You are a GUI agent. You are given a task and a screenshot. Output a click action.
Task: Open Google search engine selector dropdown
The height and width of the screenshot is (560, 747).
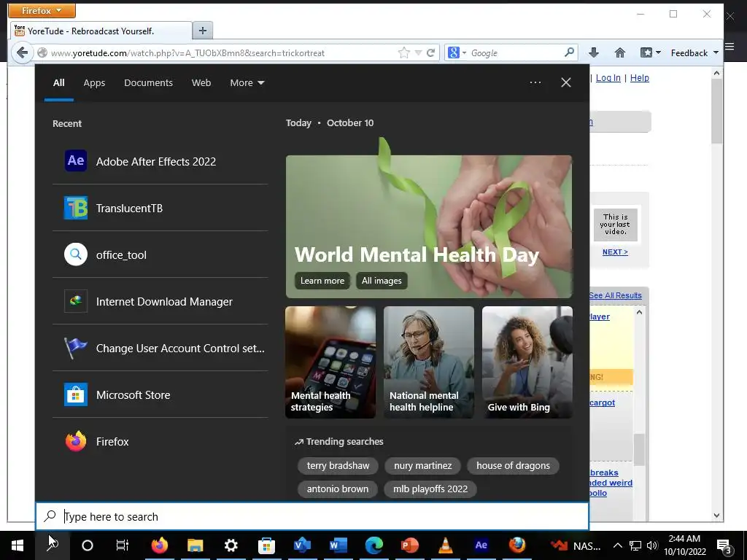coord(457,52)
